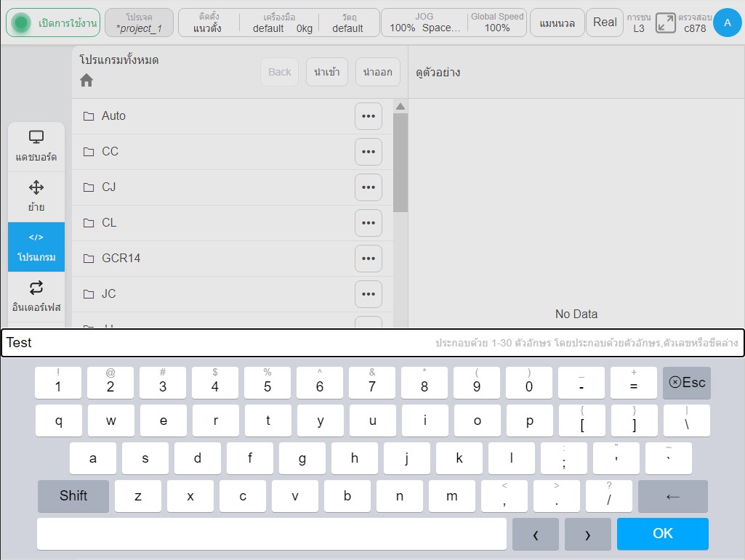Click the semicolon key
This screenshot has height=560, width=745.
[564, 458]
